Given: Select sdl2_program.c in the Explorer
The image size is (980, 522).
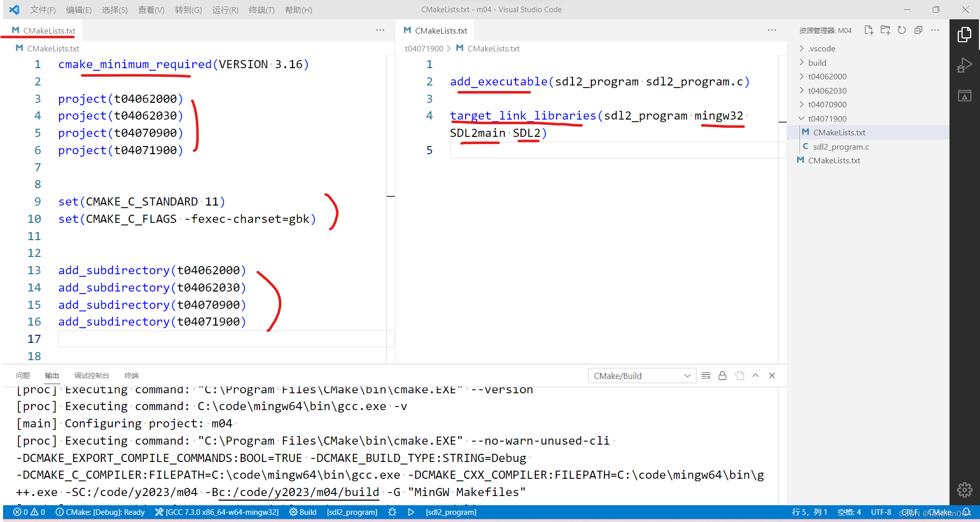Looking at the screenshot, I should [x=842, y=147].
